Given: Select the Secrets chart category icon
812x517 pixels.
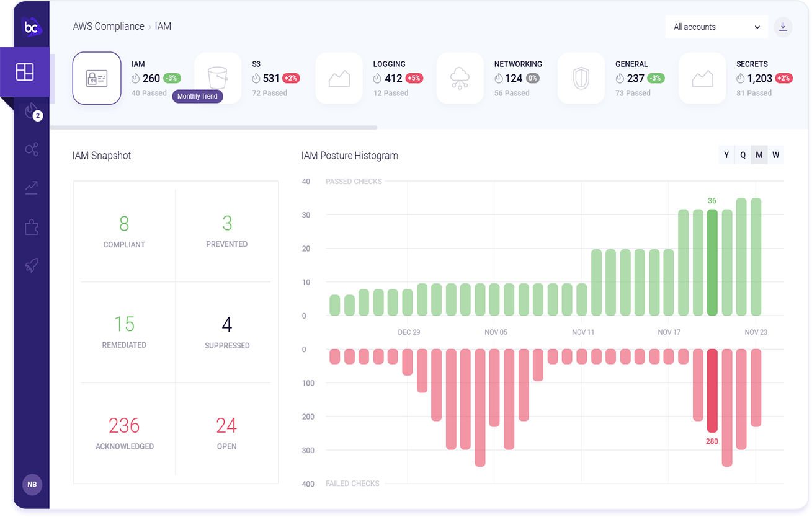Looking at the screenshot, I should click(702, 78).
